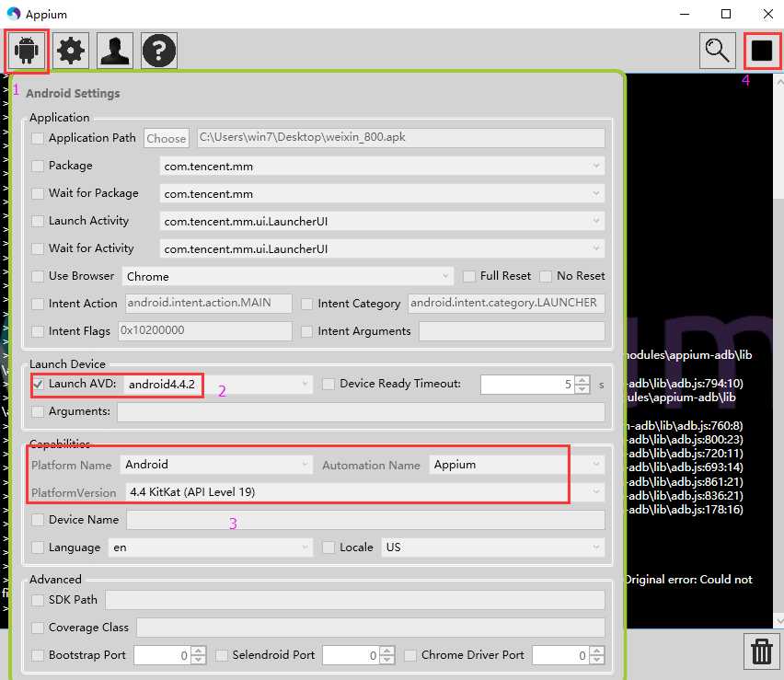Image resolution: width=784 pixels, height=680 pixels.
Task: Uncheck the Launch AVD checkbox
Action: coord(38,384)
